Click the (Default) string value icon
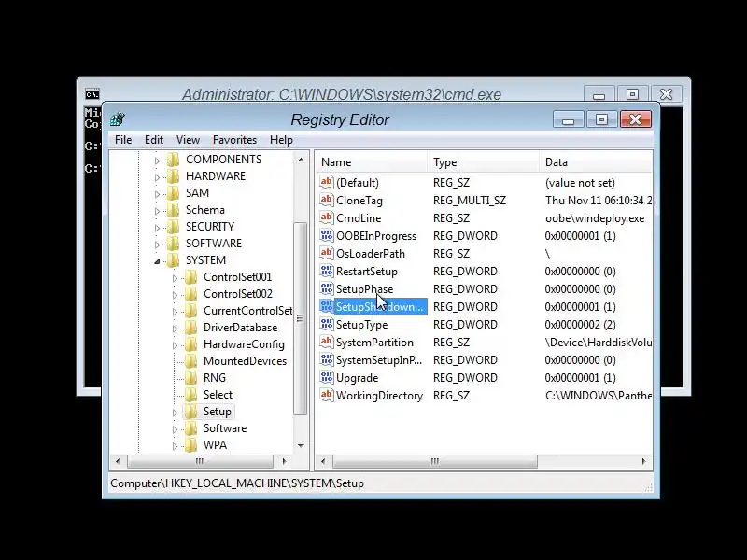 [326, 182]
